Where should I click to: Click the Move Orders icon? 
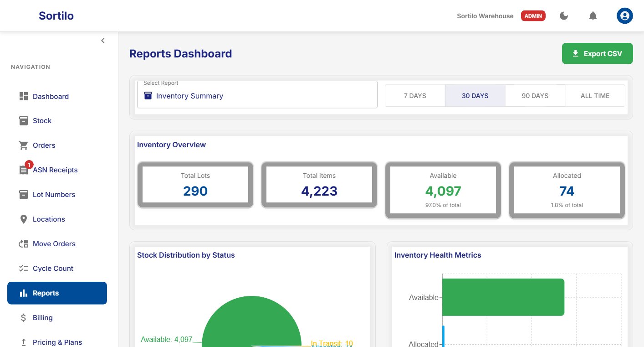[24, 244]
